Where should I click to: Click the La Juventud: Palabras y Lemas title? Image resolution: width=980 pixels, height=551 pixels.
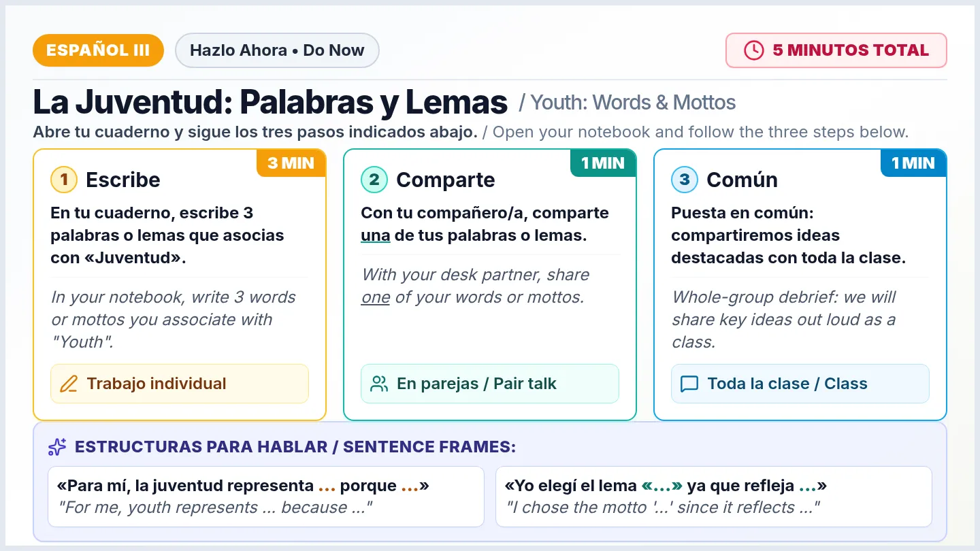tap(270, 103)
